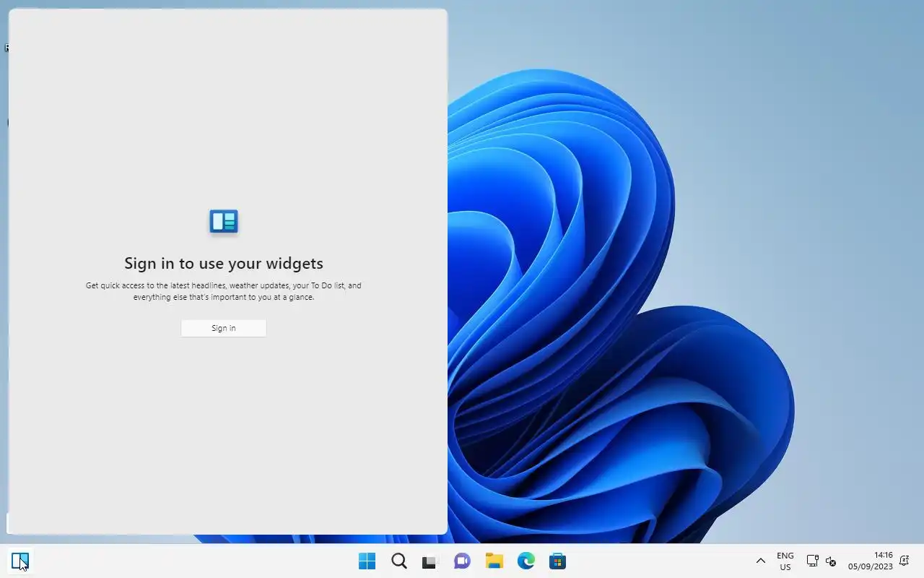Viewport: 924px width, 578px height.
Task: Click the network icon in system tray
Action: click(x=812, y=561)
